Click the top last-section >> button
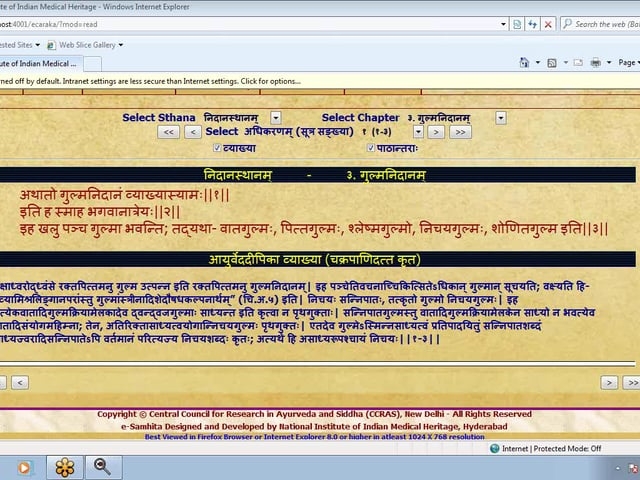640x480 pixels. [x=460, y=132]
